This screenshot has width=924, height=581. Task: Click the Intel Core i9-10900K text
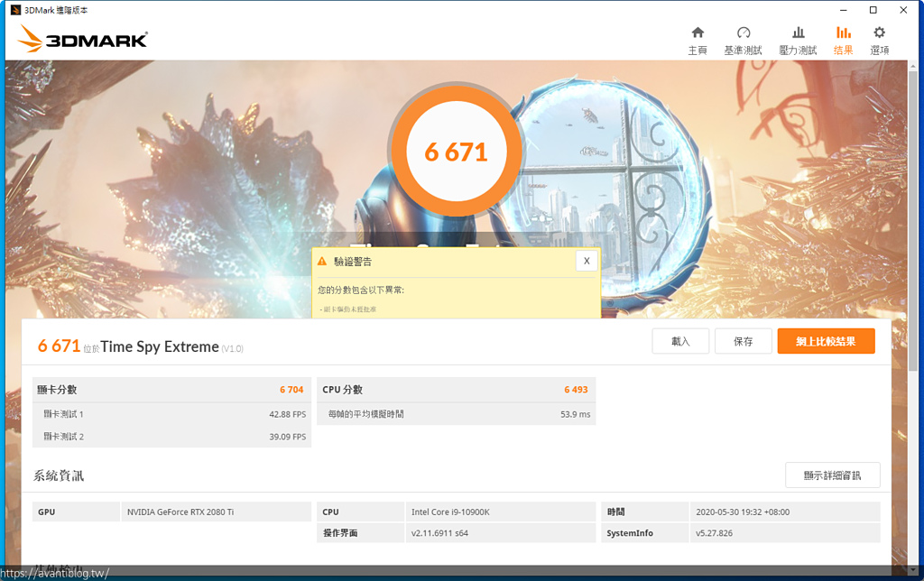click(x=450, y=512)
